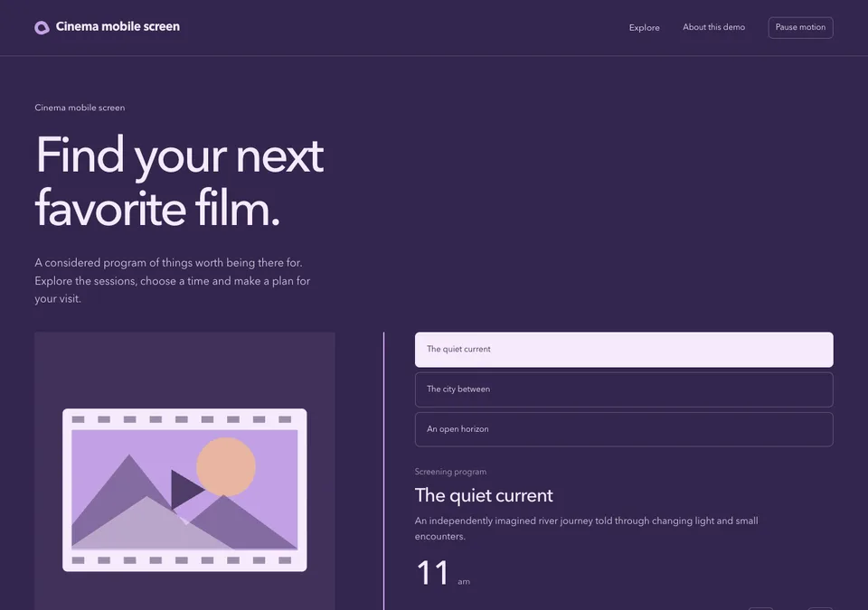Toggle the Pause motion button

(800, 27)
